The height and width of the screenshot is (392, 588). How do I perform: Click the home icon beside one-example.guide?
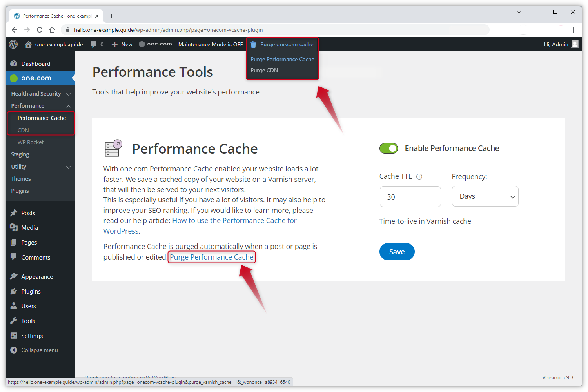coord(28,44)
